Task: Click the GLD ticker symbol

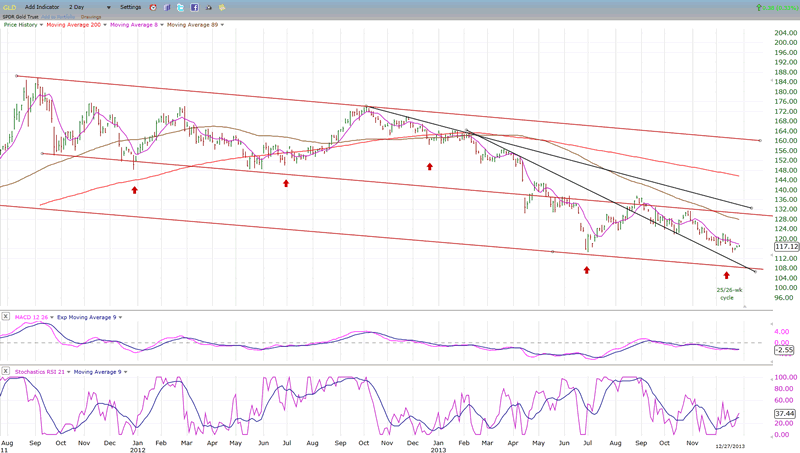Action: [x=9, y=7]
